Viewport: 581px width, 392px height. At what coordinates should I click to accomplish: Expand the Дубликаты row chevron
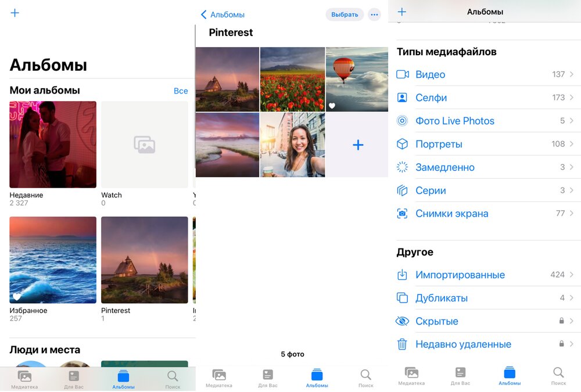coord(572,298)
